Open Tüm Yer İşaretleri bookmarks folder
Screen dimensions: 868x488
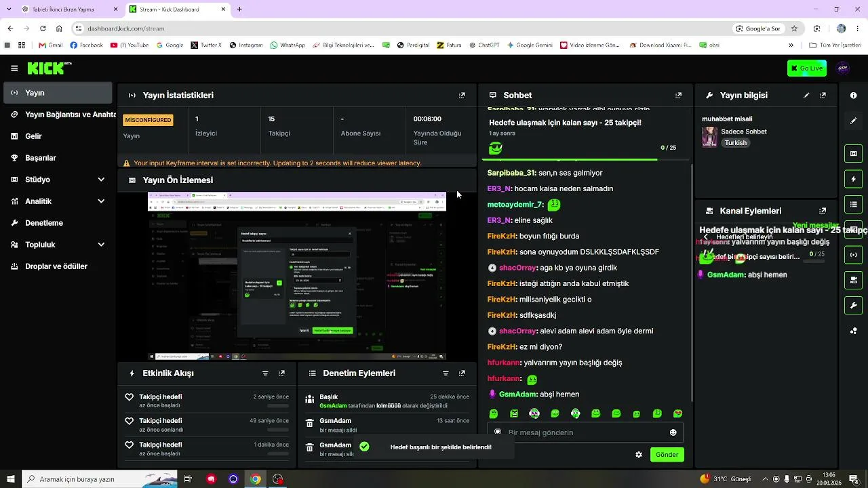click(835, 45)
